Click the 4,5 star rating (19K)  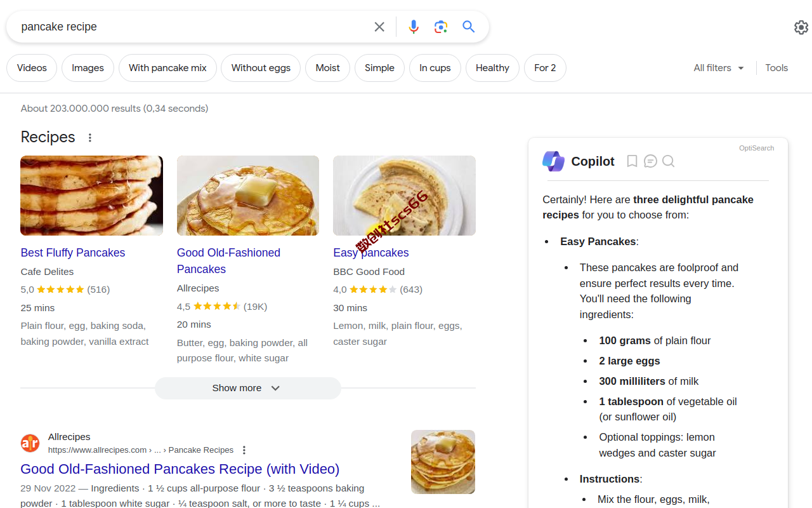coord(222,307)
